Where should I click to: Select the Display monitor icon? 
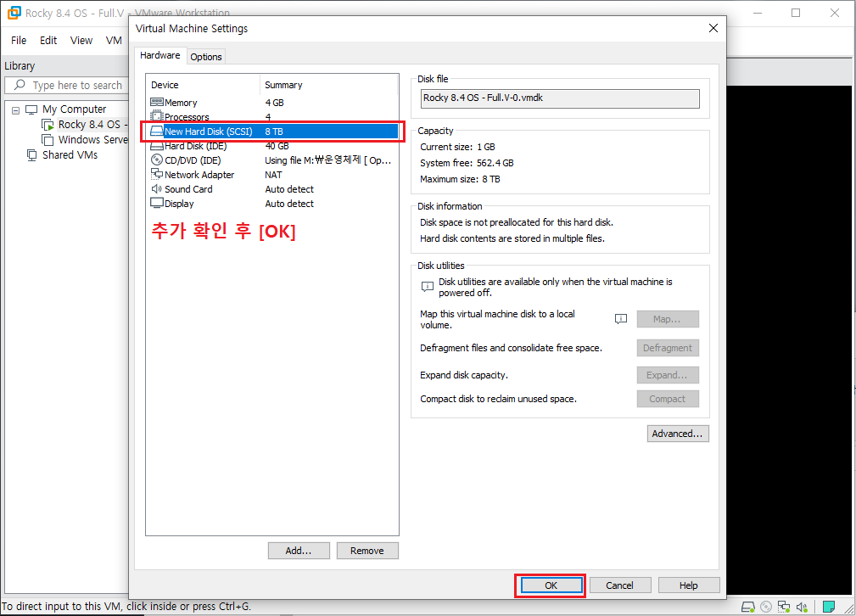tap(157, 203)
